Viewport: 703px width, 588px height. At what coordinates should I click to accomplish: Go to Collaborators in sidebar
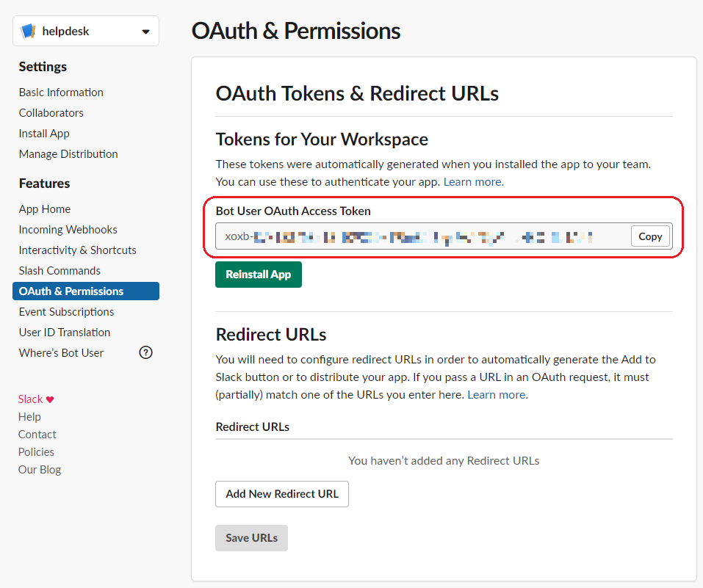pyautogui.click(x=51, y=113)
